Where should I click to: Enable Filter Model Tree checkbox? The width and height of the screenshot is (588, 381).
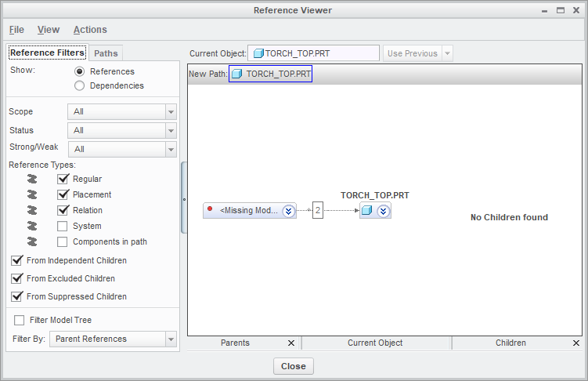(x=19, y=320)
